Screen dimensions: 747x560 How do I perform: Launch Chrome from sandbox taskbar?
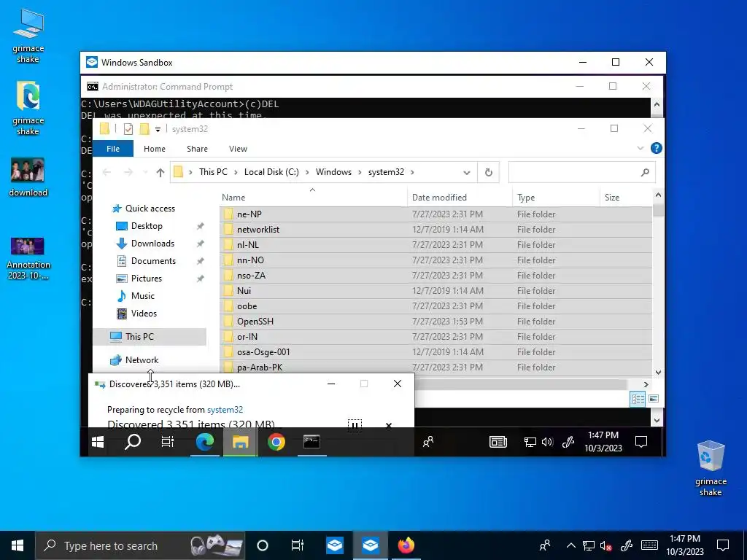(x=276, y=442)
